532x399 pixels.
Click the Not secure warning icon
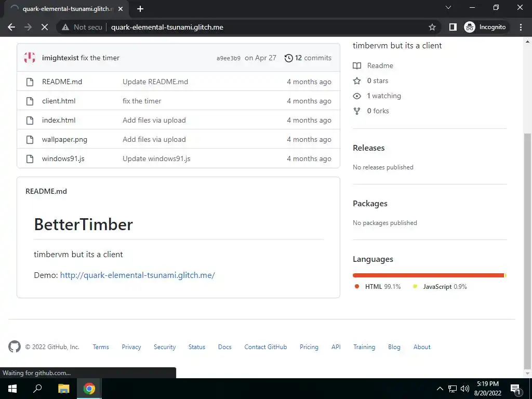point(65,27)
